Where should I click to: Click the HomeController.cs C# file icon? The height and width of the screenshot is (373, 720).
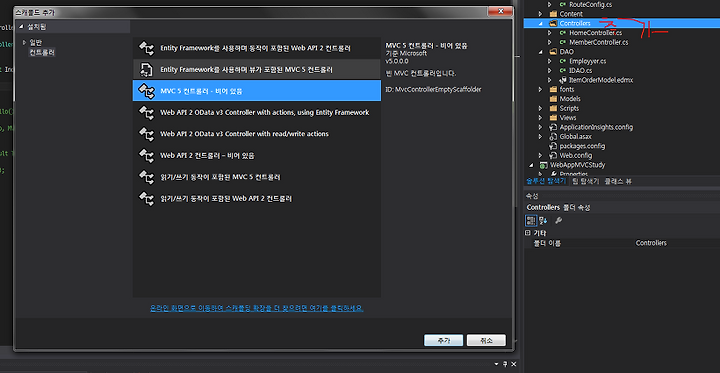click(x=562, y=33)
